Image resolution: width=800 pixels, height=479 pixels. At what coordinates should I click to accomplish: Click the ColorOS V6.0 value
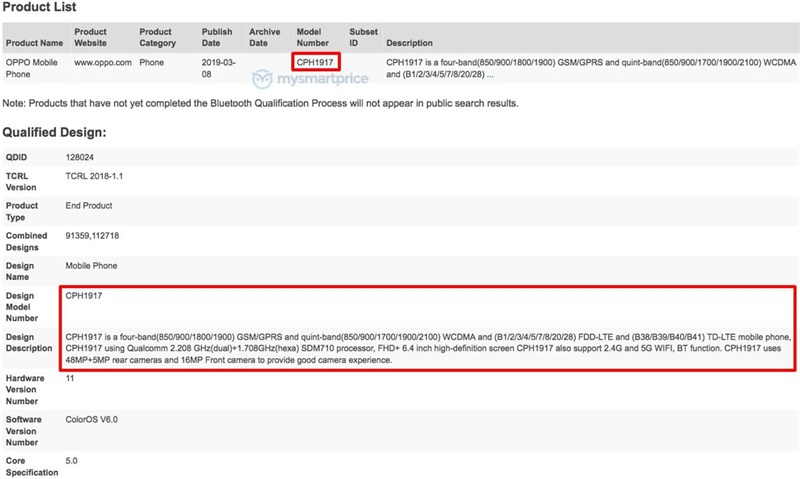click(x=91, y=420)
